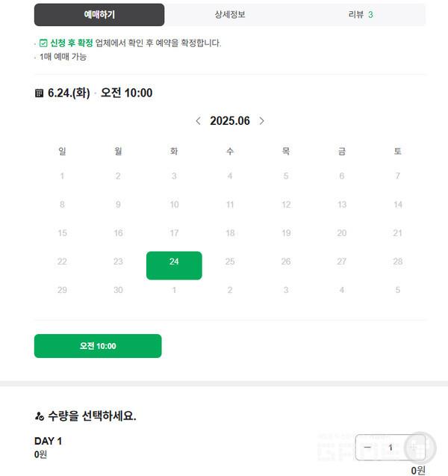Click next-month date 1 under Tuesday column
Screen dimensions: 448x476
tap(174, 290)
